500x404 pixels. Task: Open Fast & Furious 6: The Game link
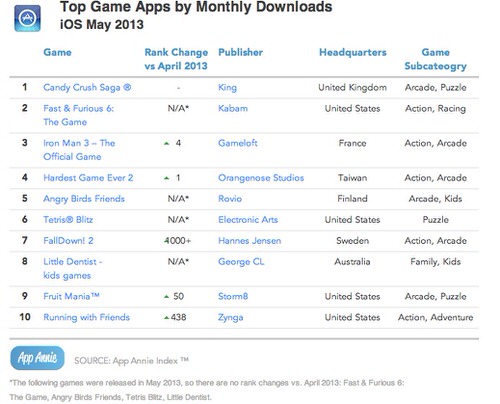pos(79,115)
